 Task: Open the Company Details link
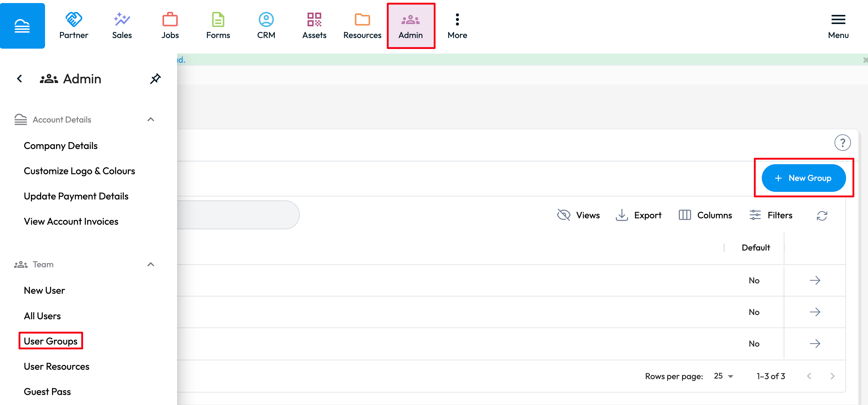[x=61, y=146]
